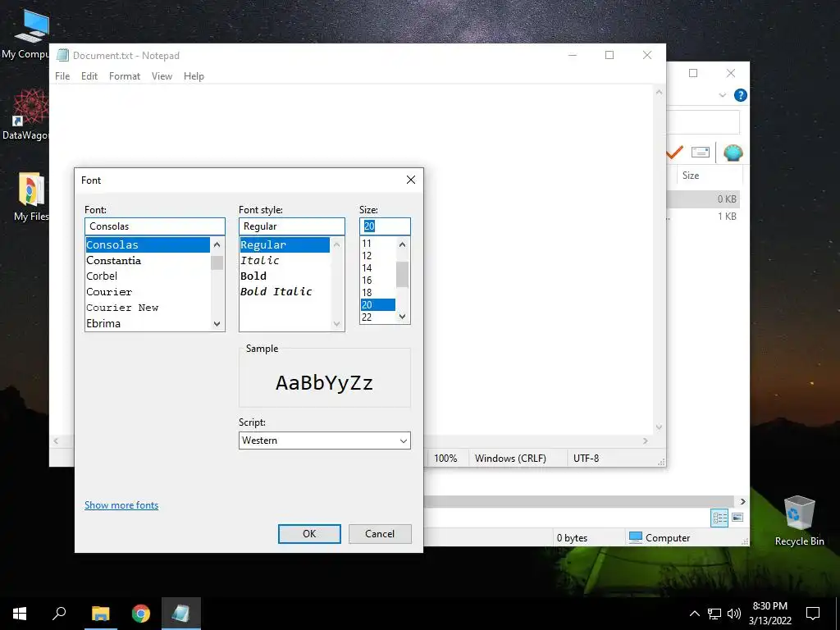The width and height of the screenshot is (840, 630).
Task: Cancel the Font dialog
Action: click(x=380, y=533)
